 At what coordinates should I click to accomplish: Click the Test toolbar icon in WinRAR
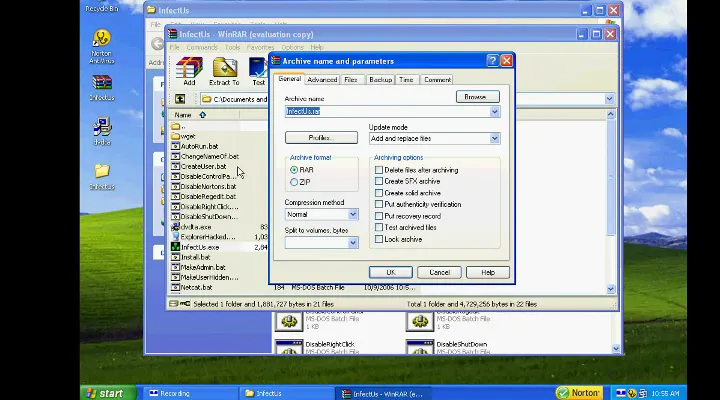259,71
